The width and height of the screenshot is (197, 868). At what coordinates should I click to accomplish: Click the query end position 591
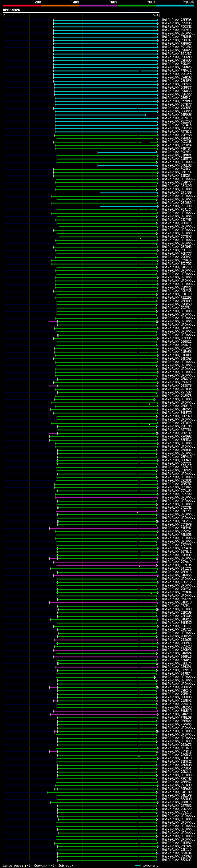(x=155, y=15)
